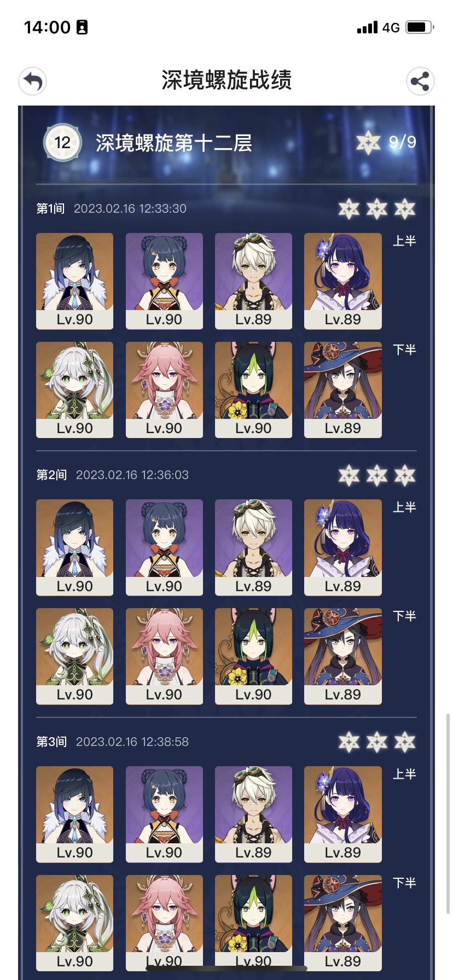This screenshot has width=453, height=980.
Task: Tap the star icon beside 9/9
Action: (368, 143)
